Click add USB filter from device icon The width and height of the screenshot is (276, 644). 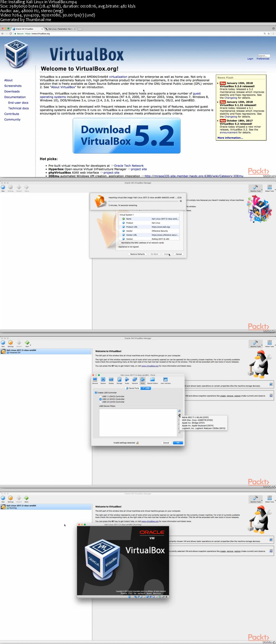[180, 415]
